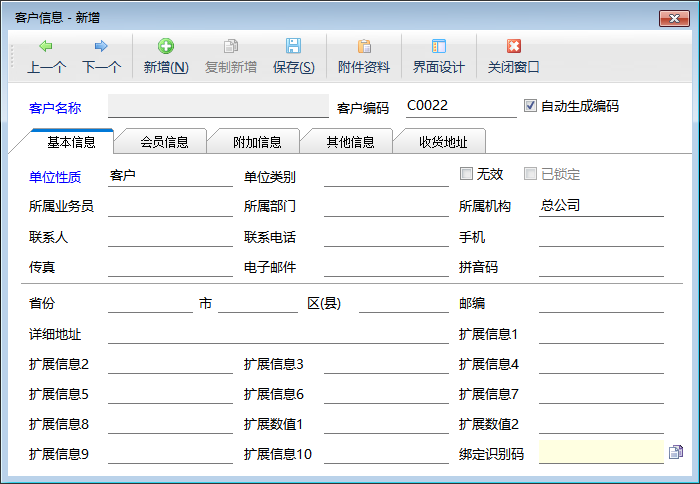700x484 pixels.
Task: Click the 扩展信息10 input field
Action: point(386,453)
